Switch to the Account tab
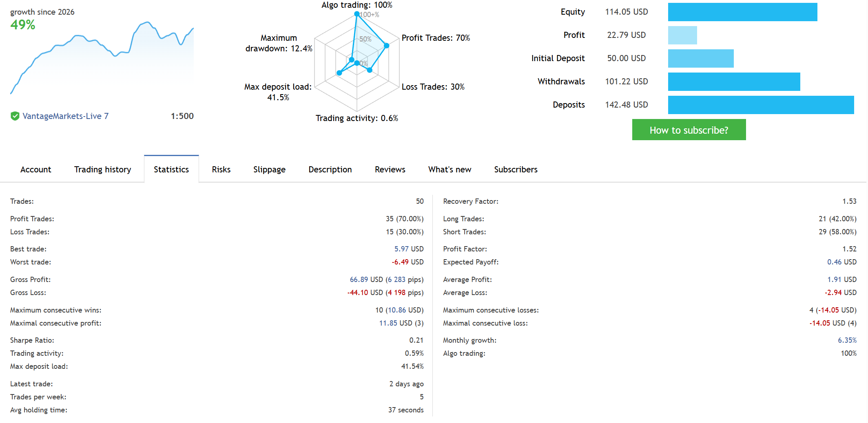The height and width of the screenshot is (423, 868). click(x=36, y=170)
